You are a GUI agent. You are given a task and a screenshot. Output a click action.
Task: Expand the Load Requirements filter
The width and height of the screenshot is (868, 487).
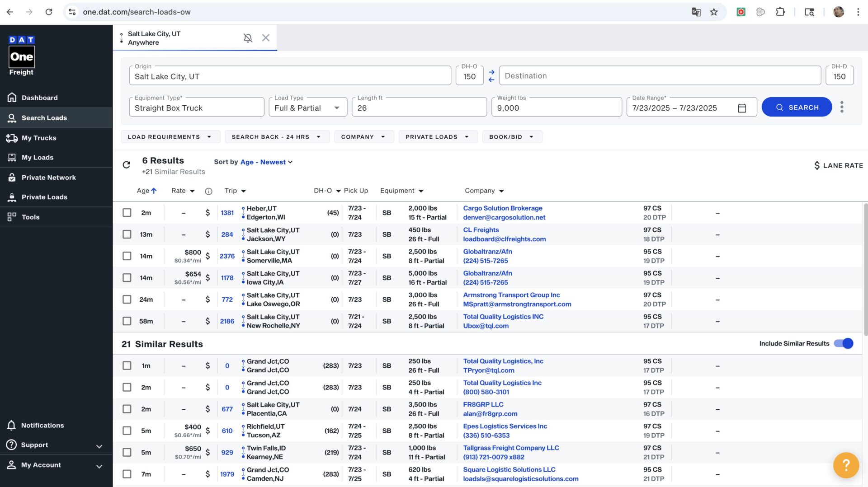(x=170, y=137)
